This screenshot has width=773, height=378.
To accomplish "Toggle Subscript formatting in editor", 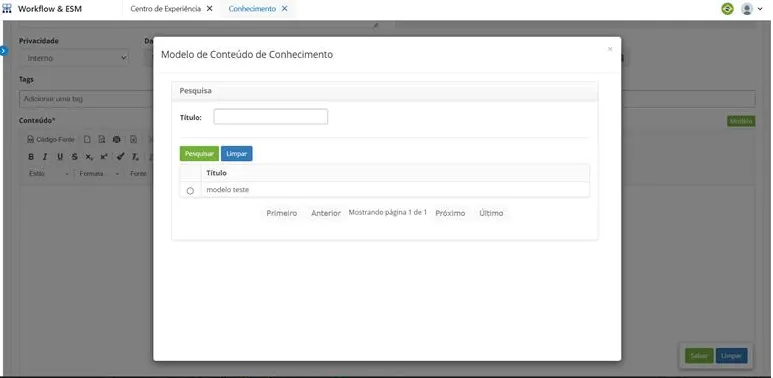I will point(89,157).
